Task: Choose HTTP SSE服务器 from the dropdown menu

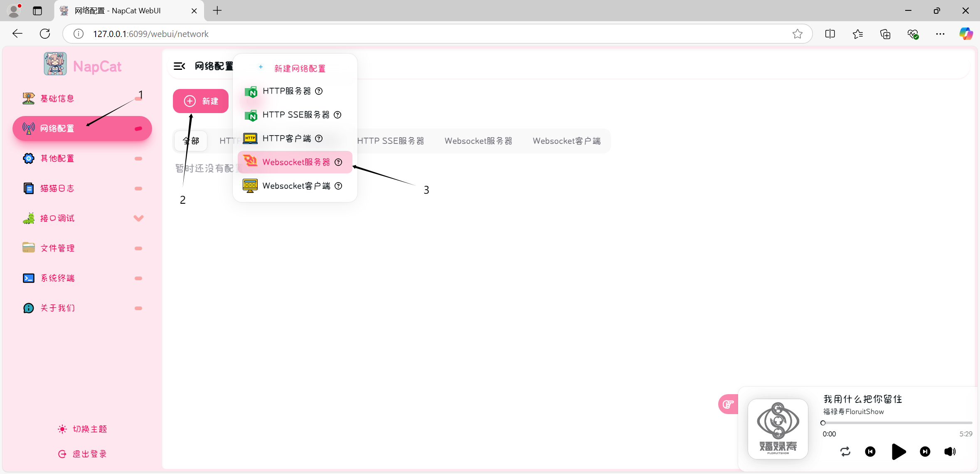Action: click(295, 115)
